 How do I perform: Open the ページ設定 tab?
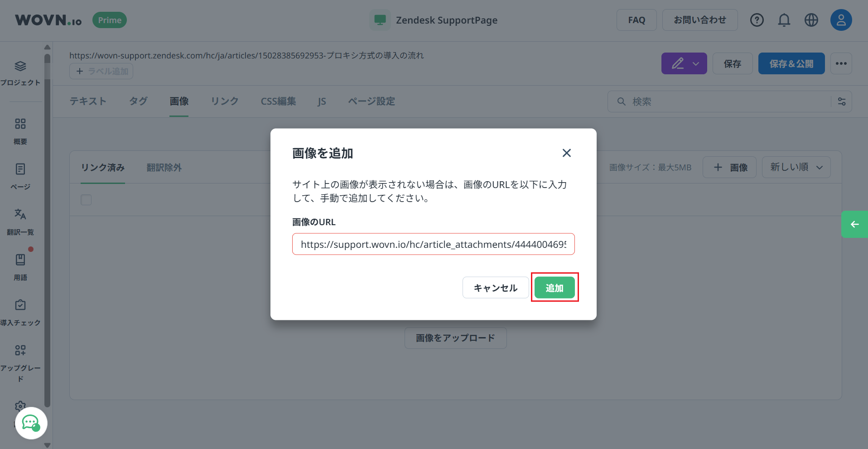(371, 101)
